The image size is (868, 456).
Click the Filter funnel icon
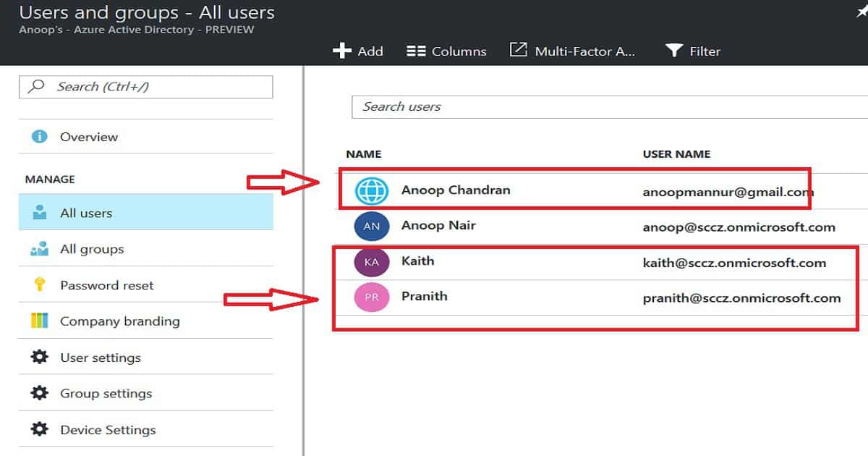coord(674,51)
